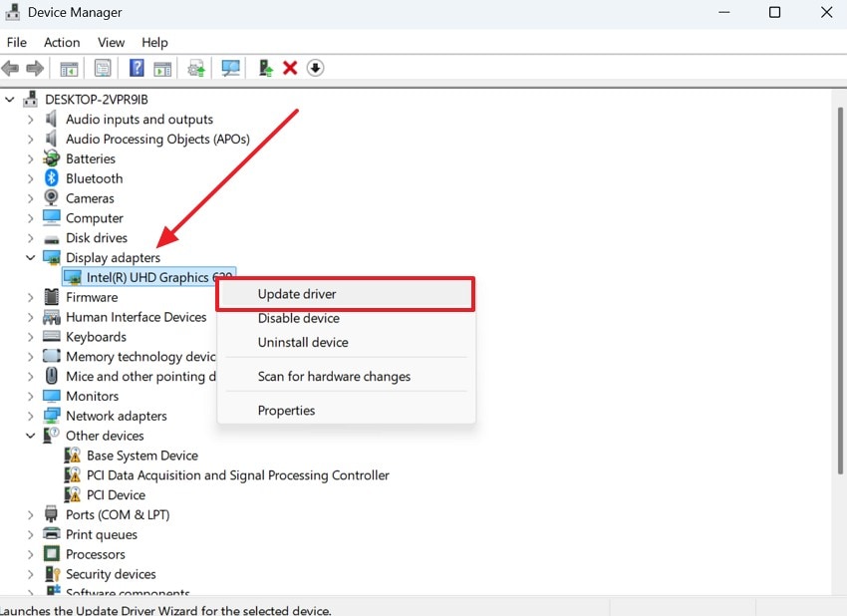Collapse the Display adapters tree branch
Viewport: 847px width, 616px height.
click(30, 257)
